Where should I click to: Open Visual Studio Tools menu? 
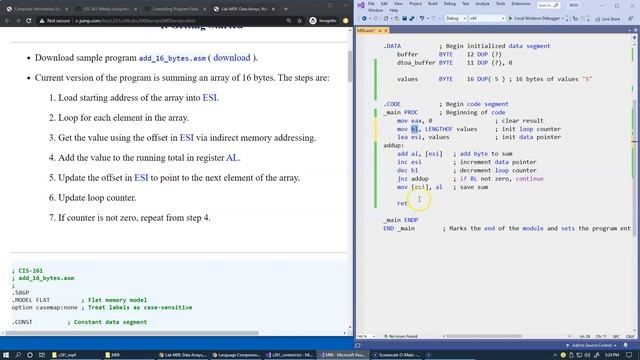click(500, 4)
